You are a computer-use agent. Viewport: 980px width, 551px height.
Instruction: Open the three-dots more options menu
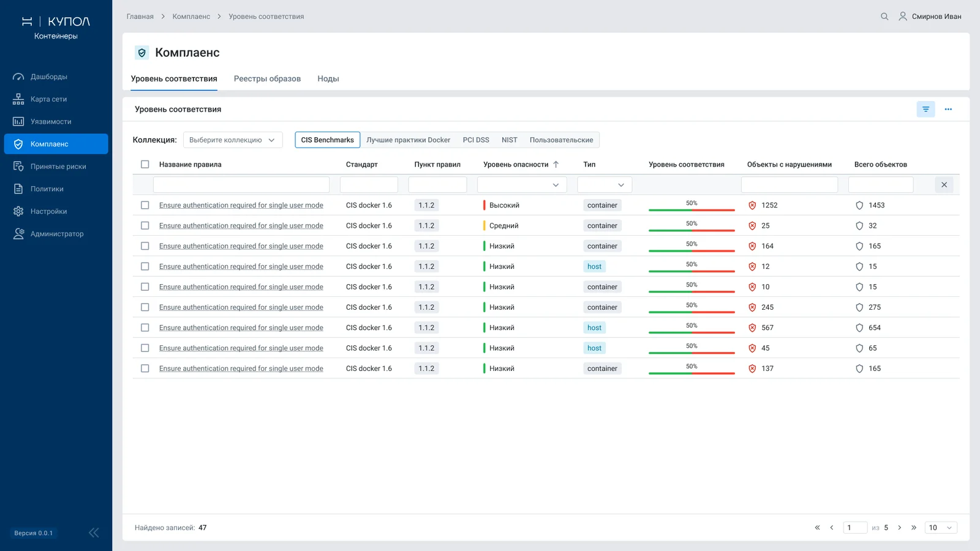coord(948,109)
